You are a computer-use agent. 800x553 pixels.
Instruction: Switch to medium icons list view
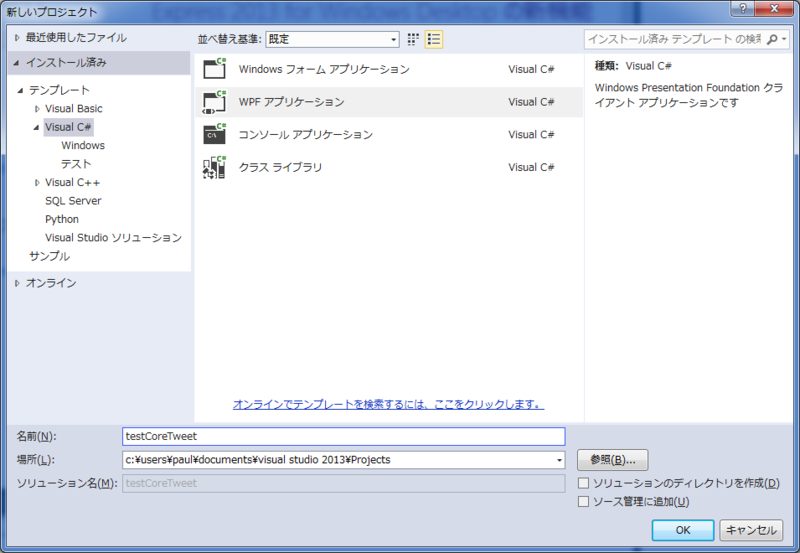click(434, 39)
